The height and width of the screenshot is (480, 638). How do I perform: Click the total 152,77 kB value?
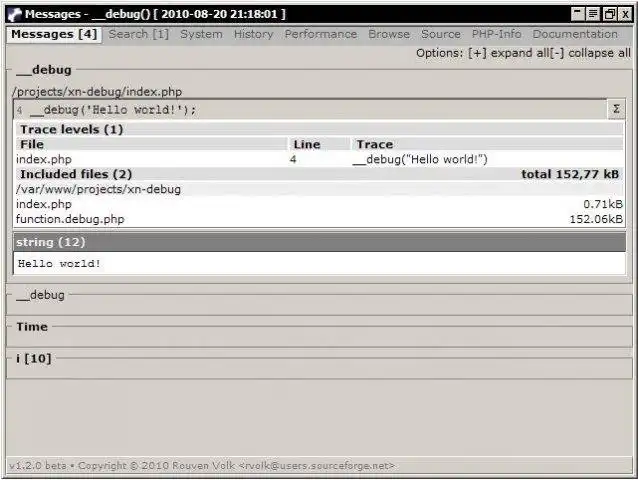pyautogui.click(x=570, y=174)
